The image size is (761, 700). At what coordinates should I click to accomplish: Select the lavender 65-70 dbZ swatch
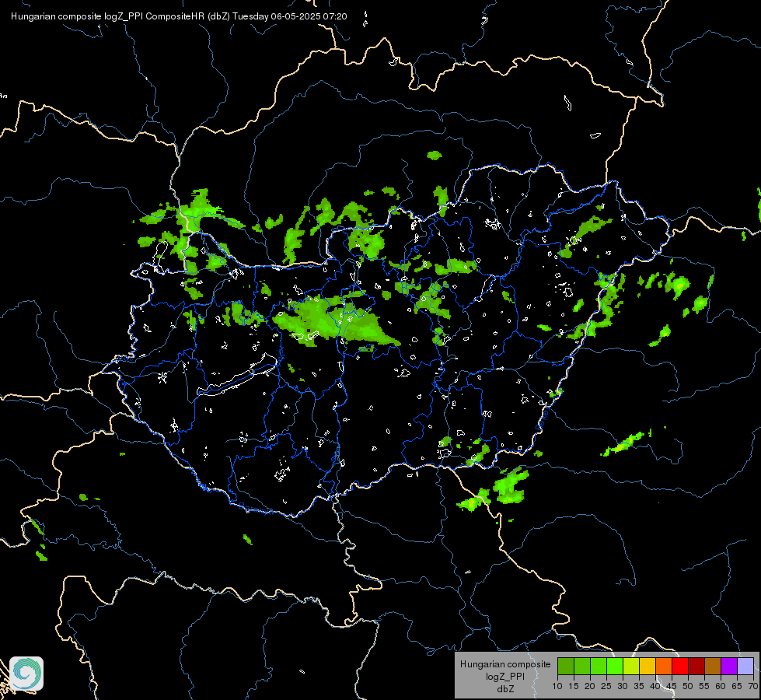(x=745, y=666)
